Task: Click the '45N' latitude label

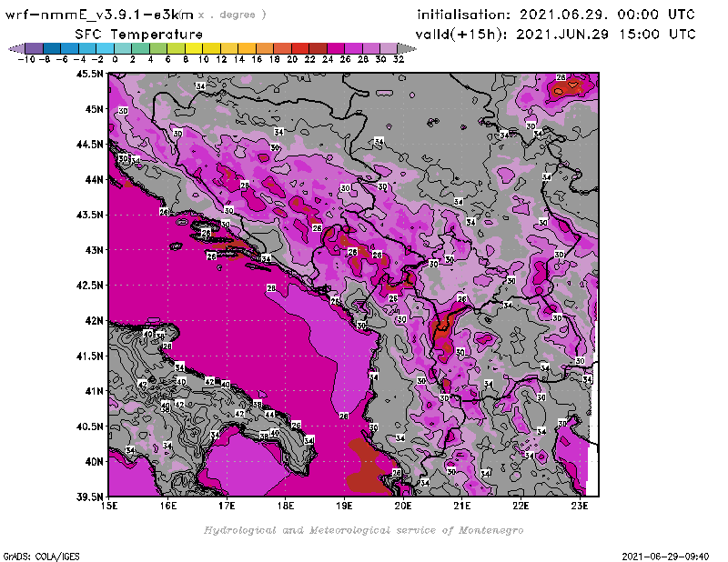Action: (94, 109)
